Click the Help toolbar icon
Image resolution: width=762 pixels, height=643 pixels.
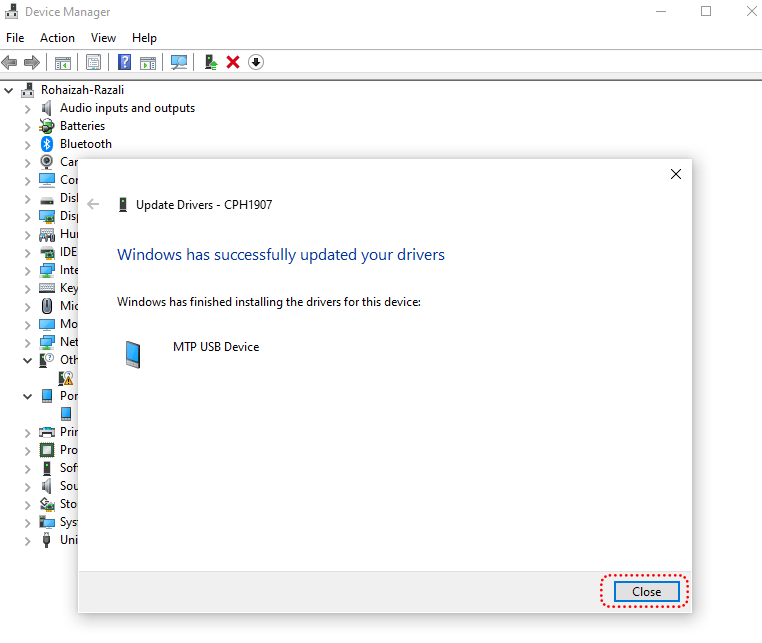point(124,62)
